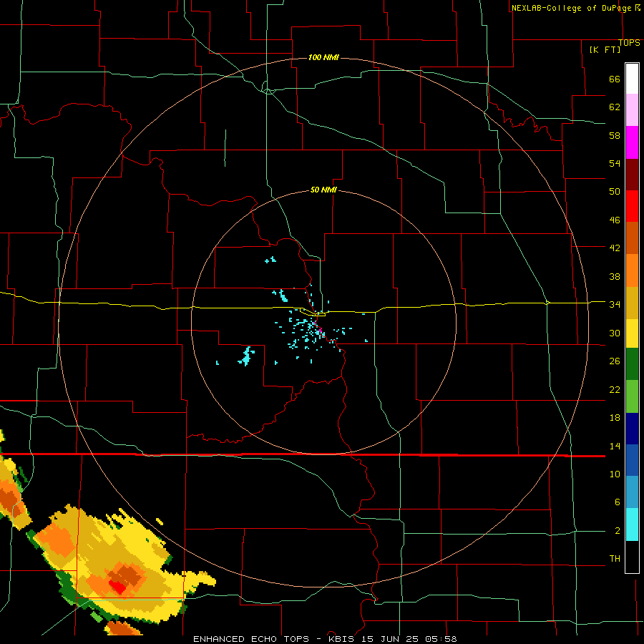Pick the light pink legend swatch
Image resolution: width=644 pixels, height=644 pixels.
click(632, 109)
